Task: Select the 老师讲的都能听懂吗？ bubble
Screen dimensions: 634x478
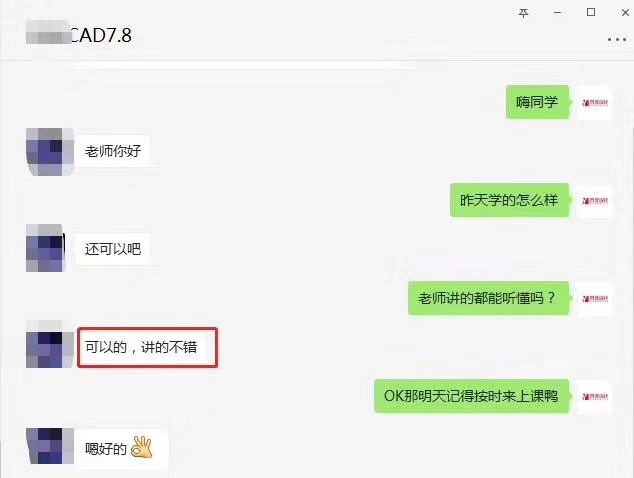Action: (x=488, y=298)
